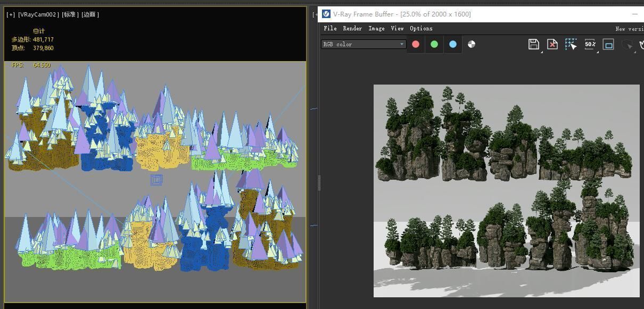Screen dimensions: 644x309
Task: Open the Image menu
Action: click(376, 28)
